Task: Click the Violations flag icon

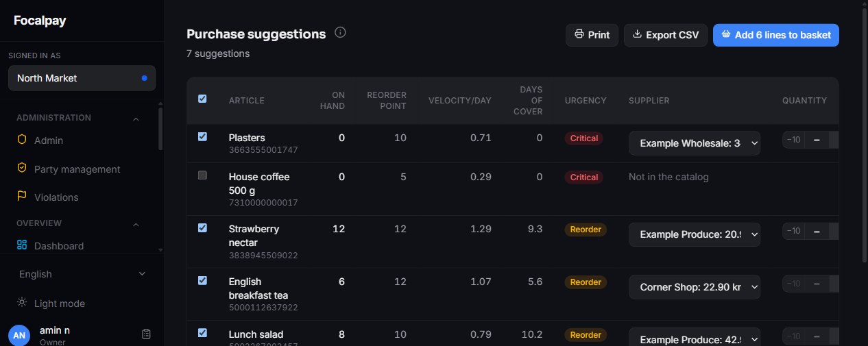Action: [x=22, y=197]
